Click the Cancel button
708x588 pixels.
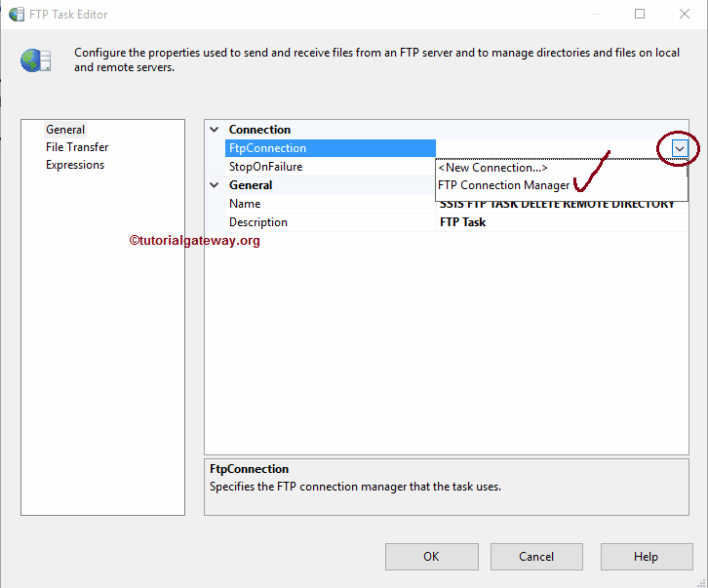click(x=536, y=557)
